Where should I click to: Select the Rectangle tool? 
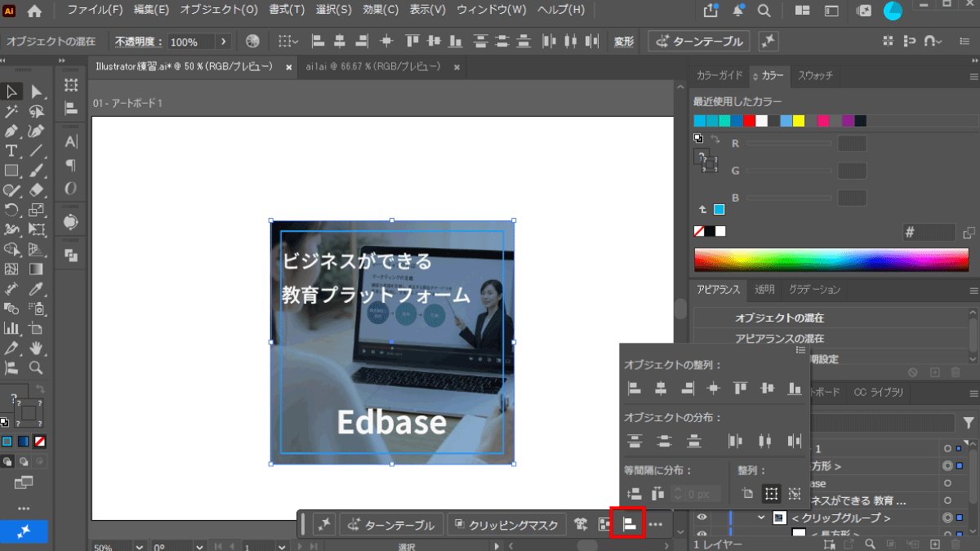tap(11, 171)
